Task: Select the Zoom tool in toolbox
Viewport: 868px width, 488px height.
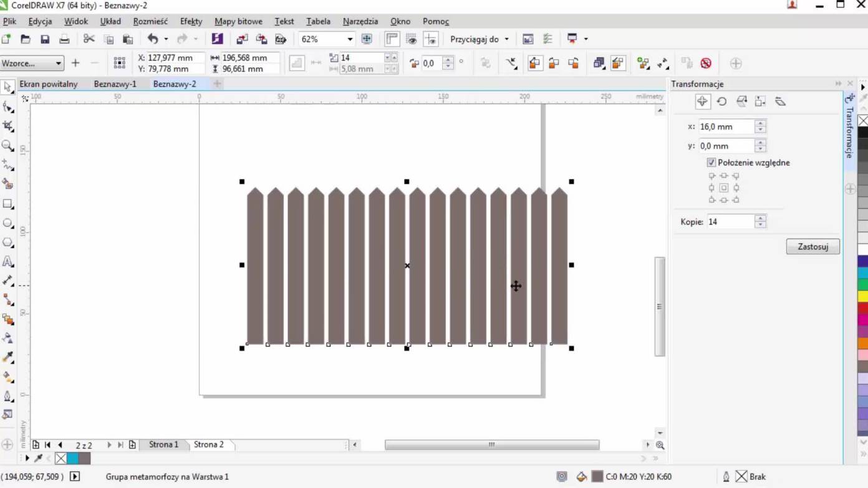Action: [7, 145]
